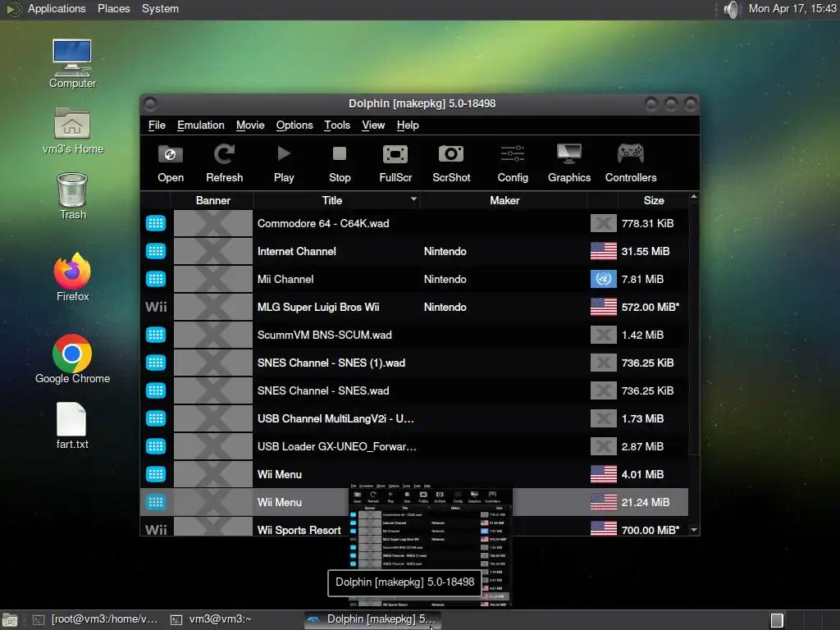Open the Graphics settings icon
Screen dimensions: 840x630
tap(569, 154)
